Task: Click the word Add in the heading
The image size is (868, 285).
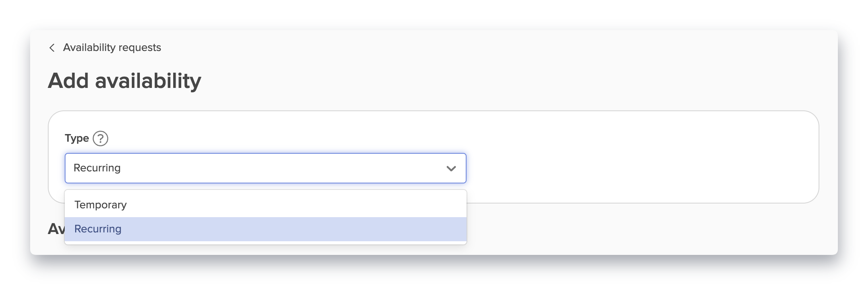Action: tap(68, 81)
